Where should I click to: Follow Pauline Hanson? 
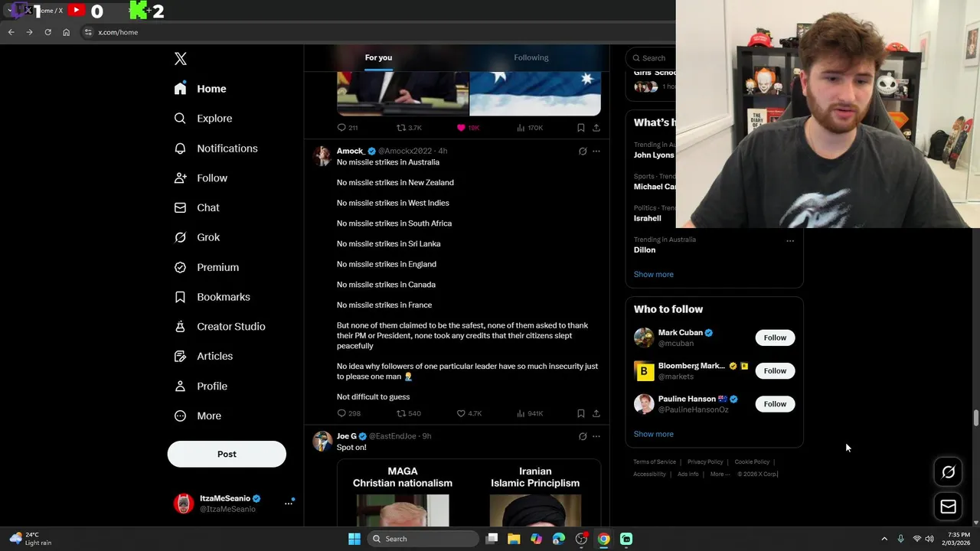pyautogui.click(x=775, y=403)
